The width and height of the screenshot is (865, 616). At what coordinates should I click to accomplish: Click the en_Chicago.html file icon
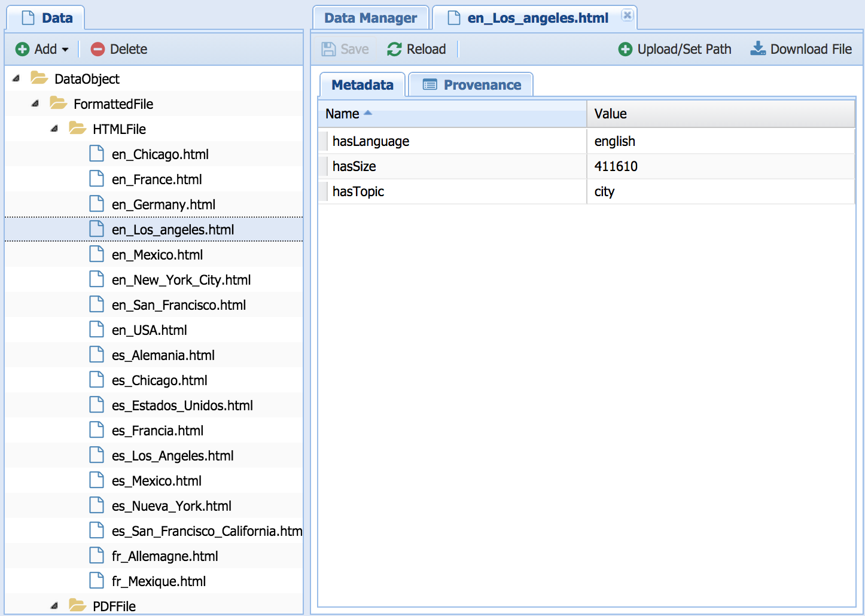[97, 154]
